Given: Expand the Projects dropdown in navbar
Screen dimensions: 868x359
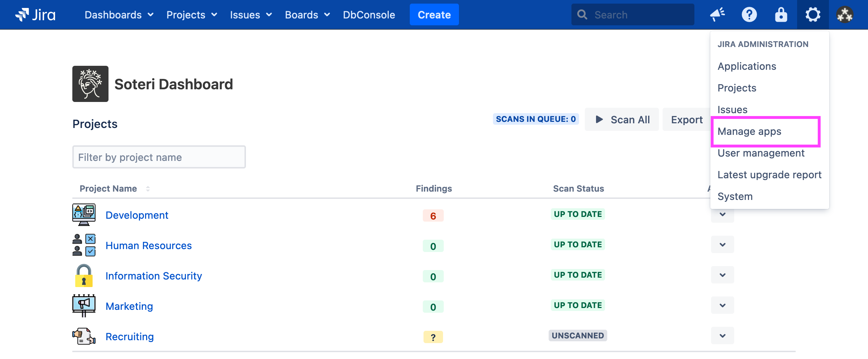Looking at the screenshot, I should click(192, 15).
